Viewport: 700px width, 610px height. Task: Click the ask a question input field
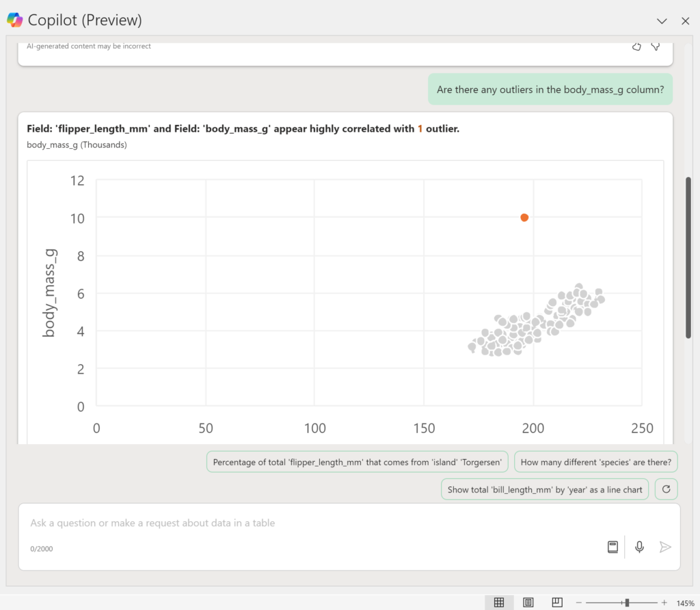pyautogui.click(x=308, y=523)
